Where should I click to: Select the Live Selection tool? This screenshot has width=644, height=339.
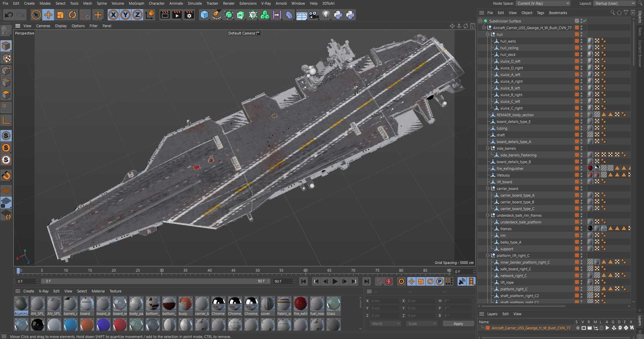pyautogui.click(x=36, y=15)
